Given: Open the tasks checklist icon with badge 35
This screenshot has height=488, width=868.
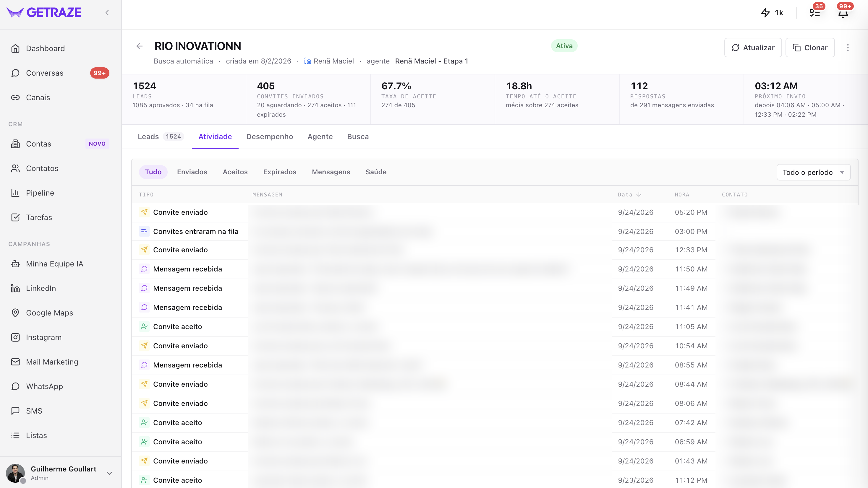Looking at the screenshot, I should coord(815,13).
